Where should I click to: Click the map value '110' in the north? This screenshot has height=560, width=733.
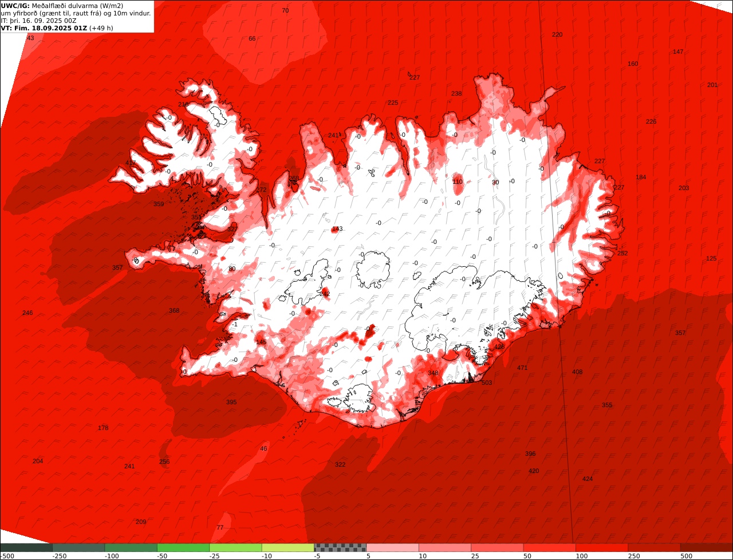point(458,182)
